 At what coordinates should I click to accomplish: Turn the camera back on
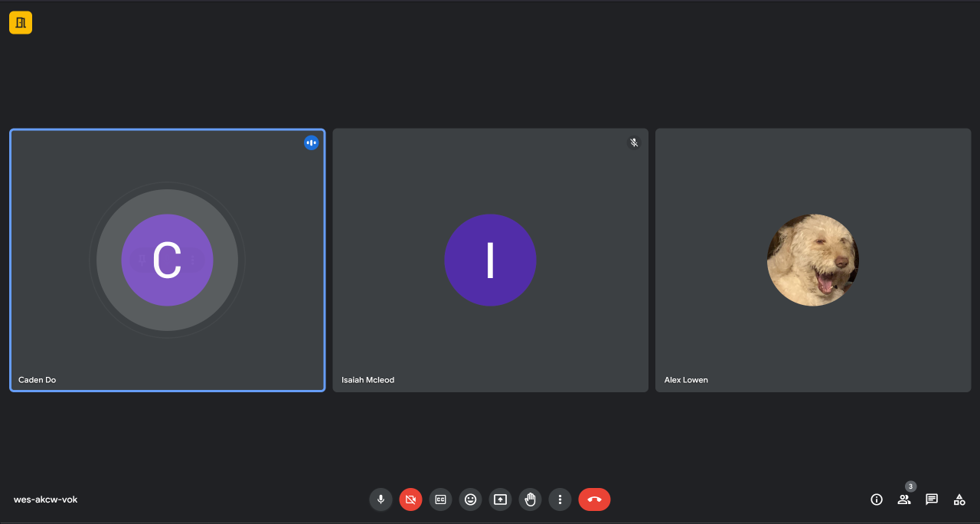[410, 499]
